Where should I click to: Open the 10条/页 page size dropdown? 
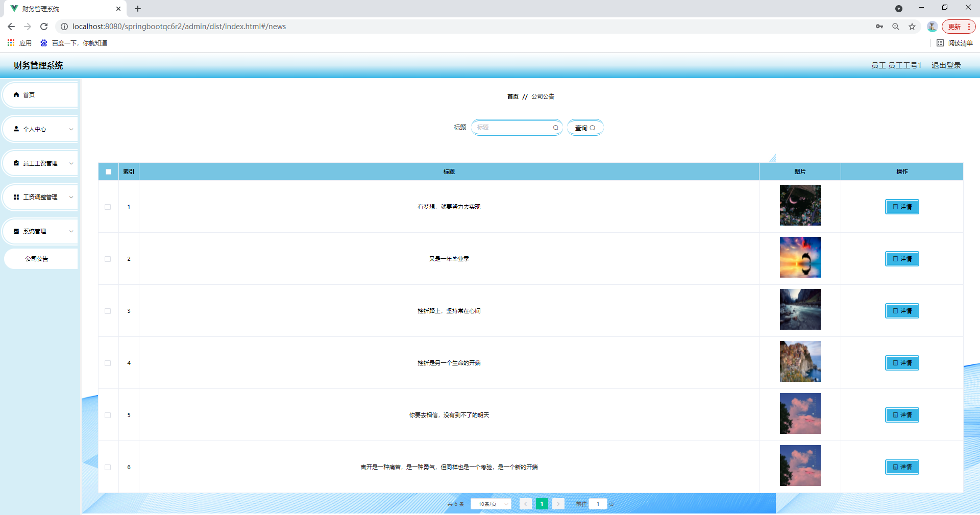pos(491,504)
